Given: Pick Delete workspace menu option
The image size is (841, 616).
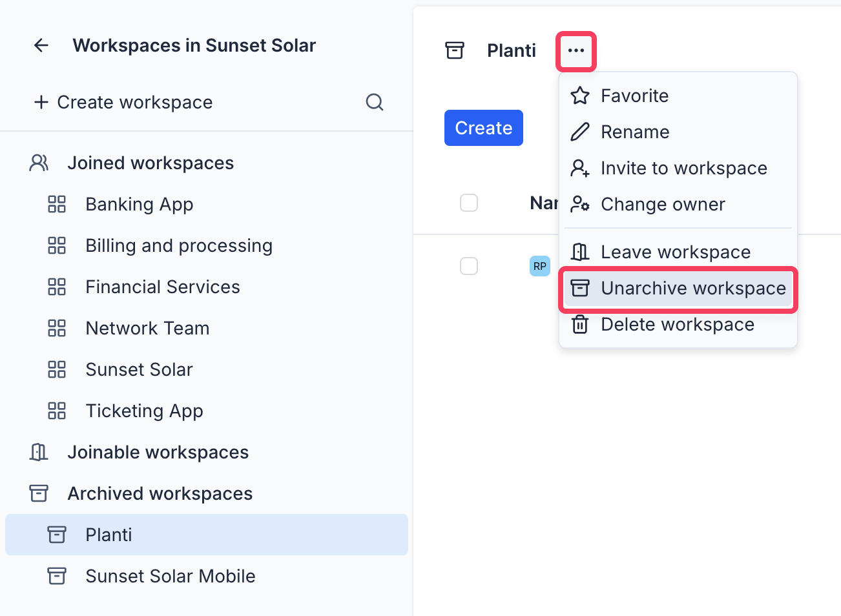Looking at the screenshot, I should [x=677, y=324].
